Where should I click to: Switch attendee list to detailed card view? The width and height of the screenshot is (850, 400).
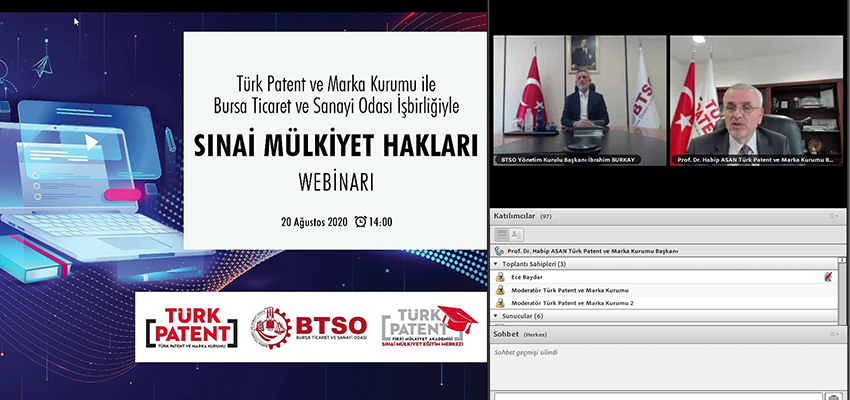pos(517,235)
